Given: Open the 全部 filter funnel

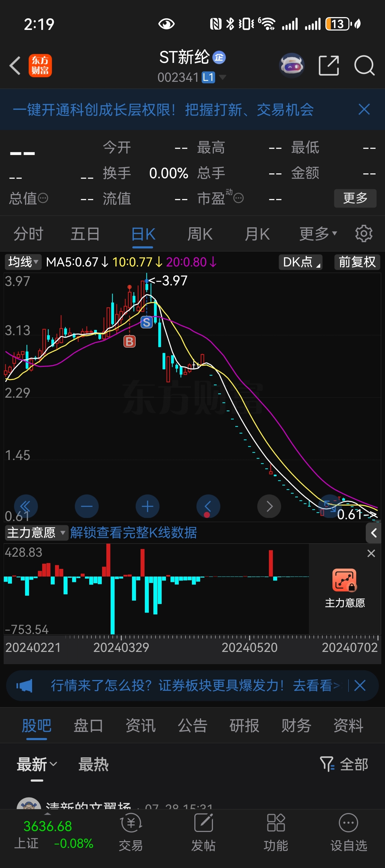Looking at the screenshot, I should [x=344, y=764].
